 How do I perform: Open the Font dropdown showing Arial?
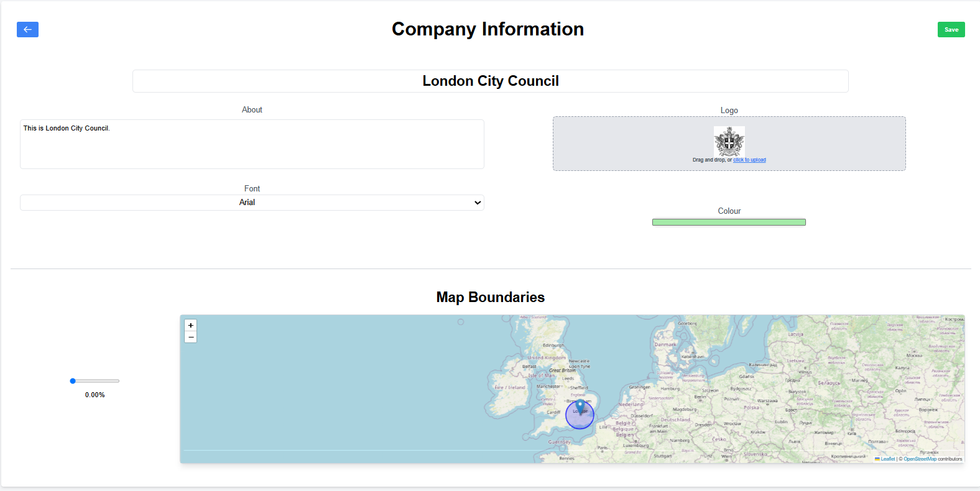(x=252, y=203)
